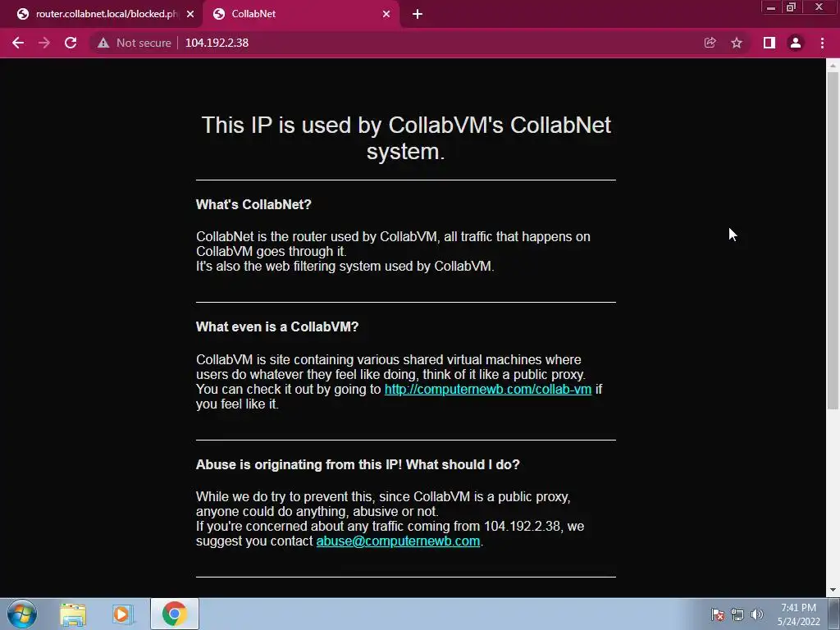This screenshot has height=630, width=840.
Task: Close the router.collabnet.local tab
Action: point(190,14)
